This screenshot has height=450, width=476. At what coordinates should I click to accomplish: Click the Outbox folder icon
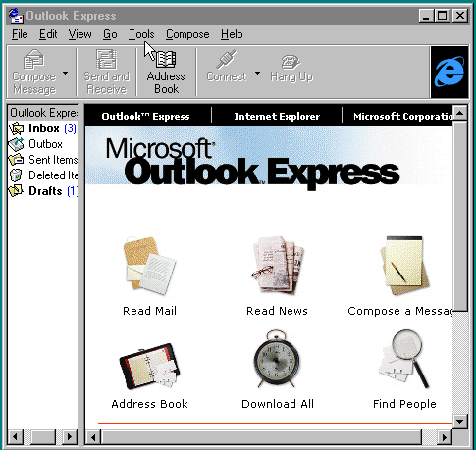[16, 144]
